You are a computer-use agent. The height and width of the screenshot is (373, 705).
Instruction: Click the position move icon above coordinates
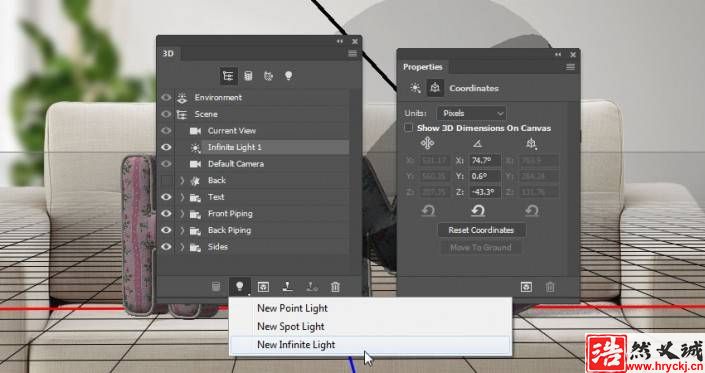click(x=427, y=143)
